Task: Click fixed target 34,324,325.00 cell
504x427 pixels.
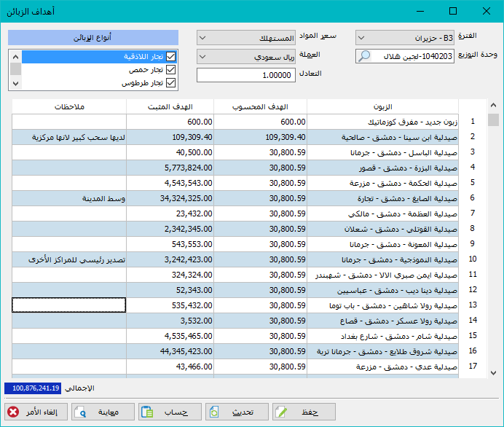Action: coord(170,198)
